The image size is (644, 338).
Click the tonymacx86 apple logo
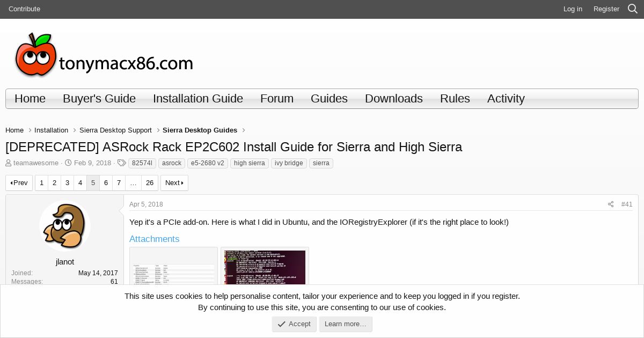coord(104,55)
